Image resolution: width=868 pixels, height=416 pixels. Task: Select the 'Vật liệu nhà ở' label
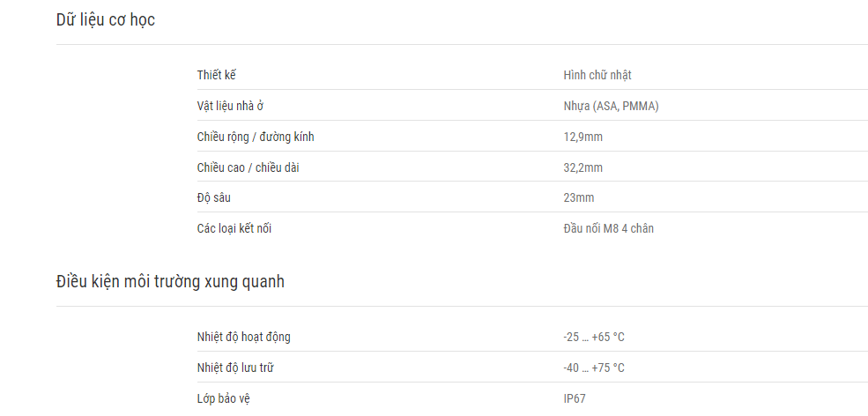(230, 106)
